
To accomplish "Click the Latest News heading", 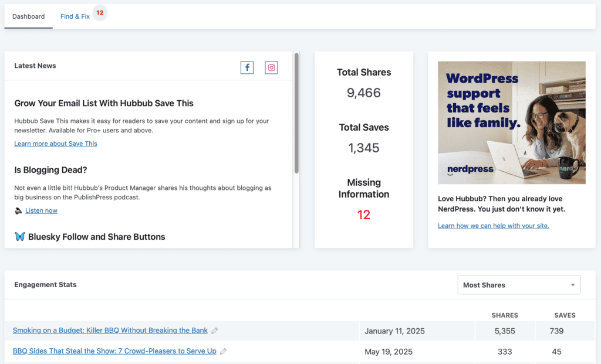I will [x=35, y=66].
